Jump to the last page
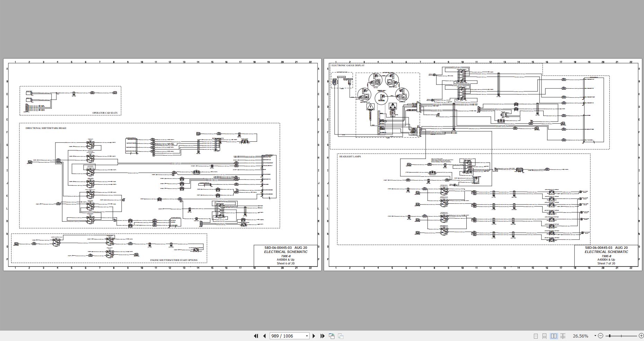644x341 pixels. coord(322,336)
